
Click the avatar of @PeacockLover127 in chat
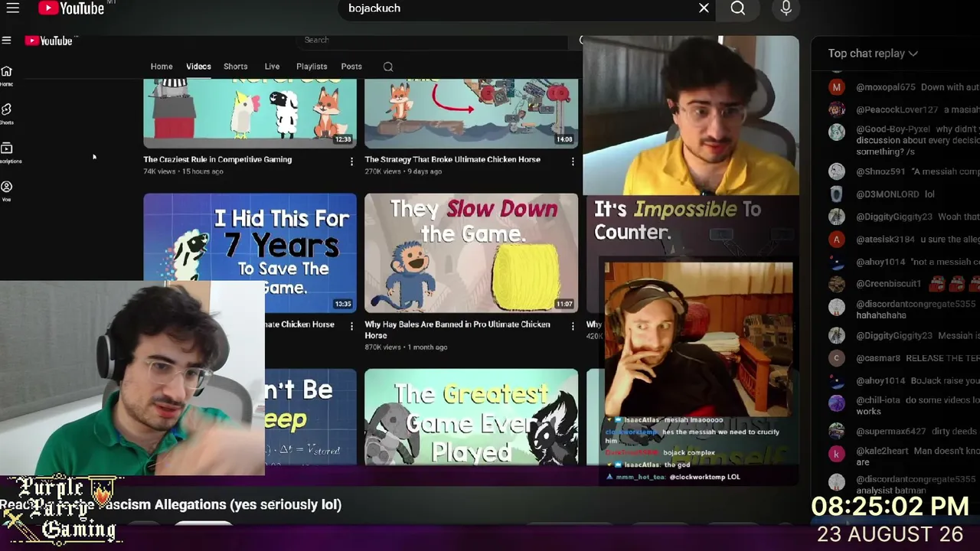837,109
